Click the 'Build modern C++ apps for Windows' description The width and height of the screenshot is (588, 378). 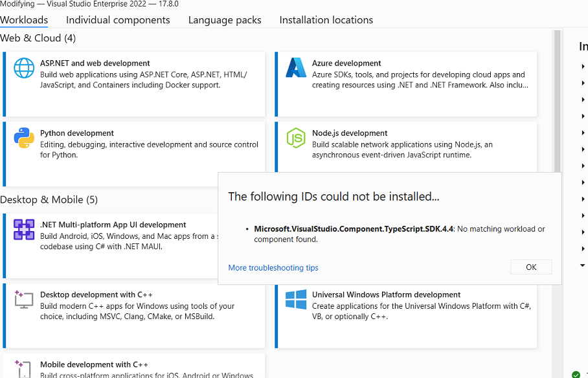tap(137, 311)
